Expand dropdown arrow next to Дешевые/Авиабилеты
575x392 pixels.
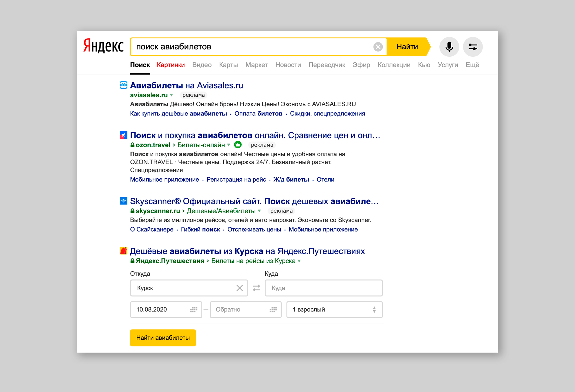pos(259,211)
